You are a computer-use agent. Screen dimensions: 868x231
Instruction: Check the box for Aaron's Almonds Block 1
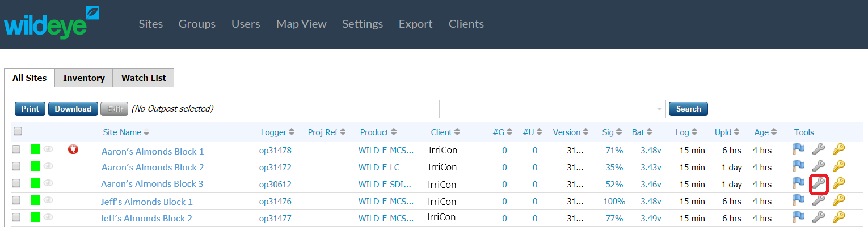(x=16, y=149)
